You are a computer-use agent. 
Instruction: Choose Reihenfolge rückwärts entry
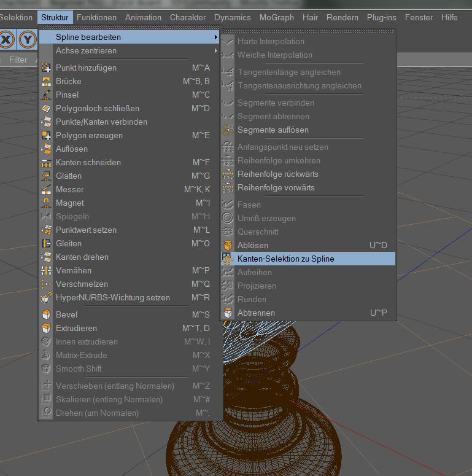(x=308, y=174)
